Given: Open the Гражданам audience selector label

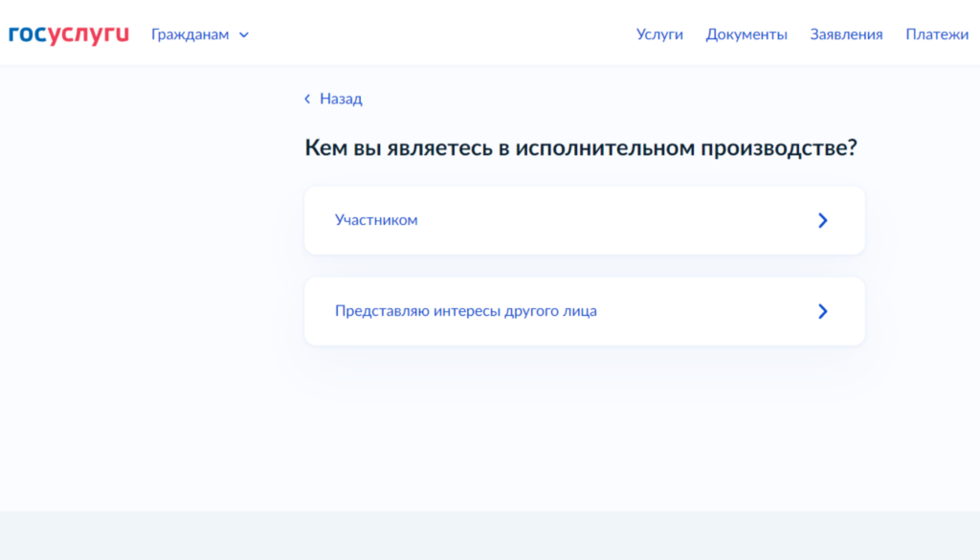Looking at the screenshot, I should tap(189, 34).
